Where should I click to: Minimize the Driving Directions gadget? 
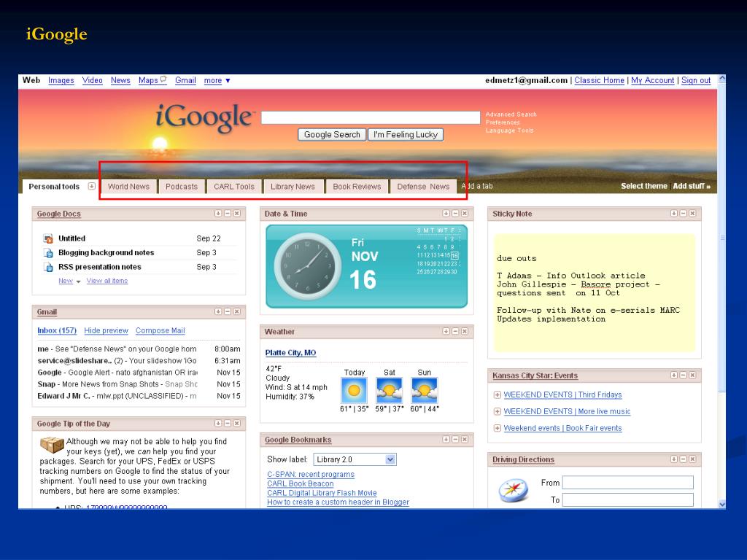coord(683,459)
